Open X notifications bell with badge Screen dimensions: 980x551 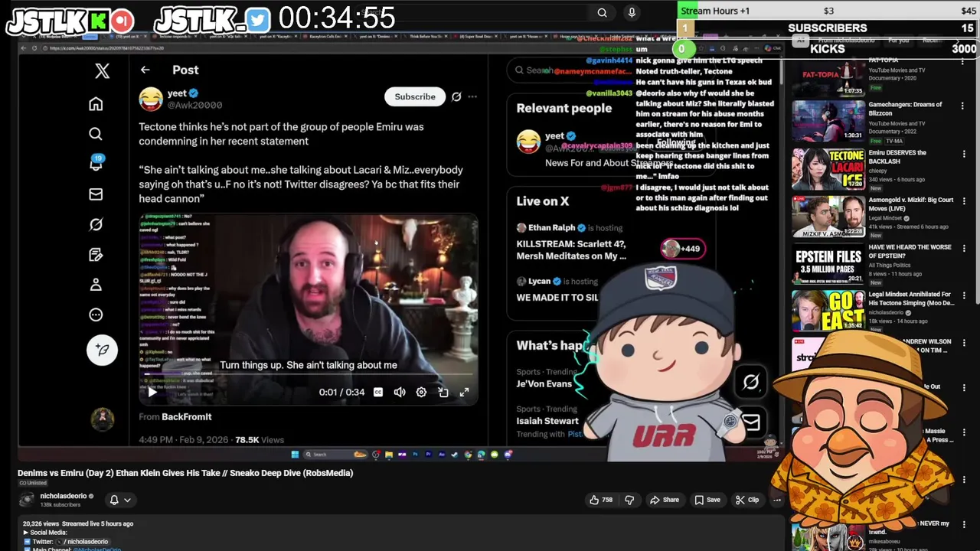[x=96, y=163]
